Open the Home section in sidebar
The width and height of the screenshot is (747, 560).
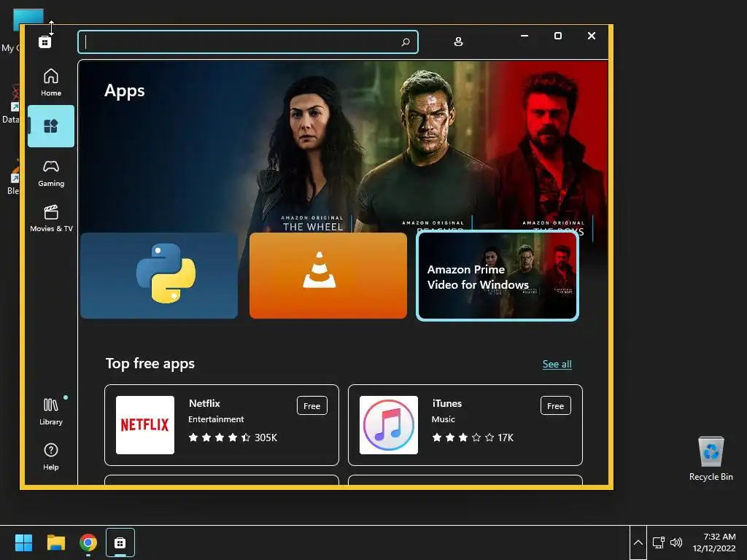tap(51, 82)
